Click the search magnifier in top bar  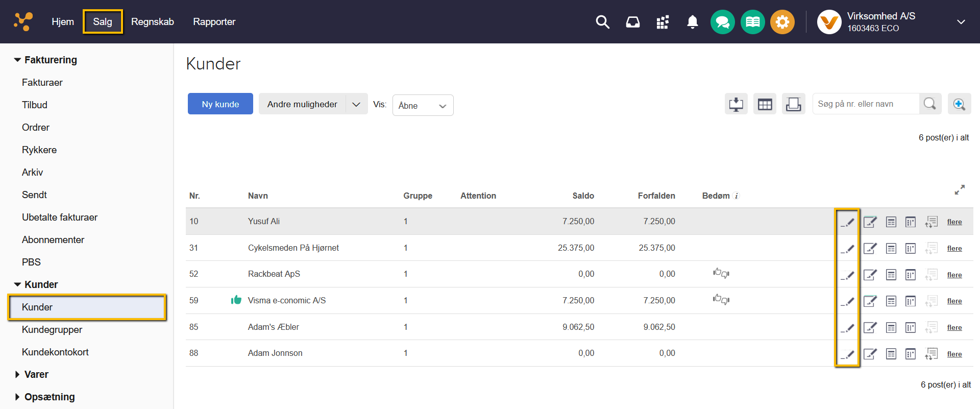602,22
